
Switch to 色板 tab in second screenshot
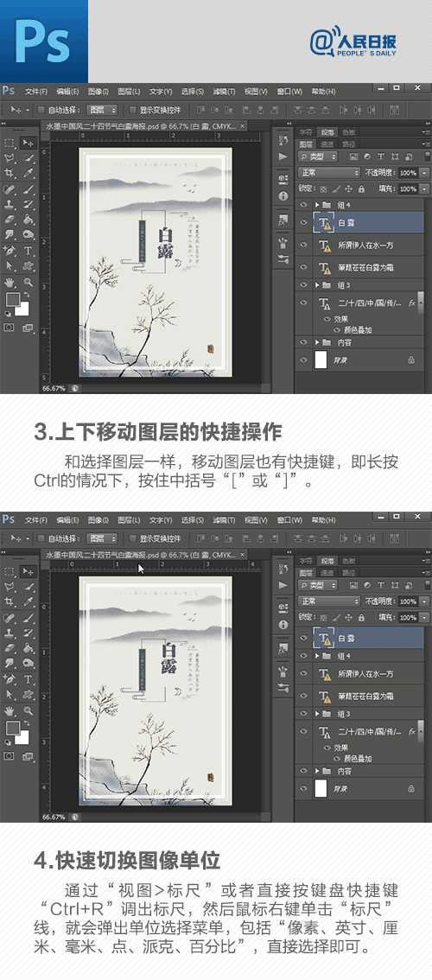coord(349,561)
